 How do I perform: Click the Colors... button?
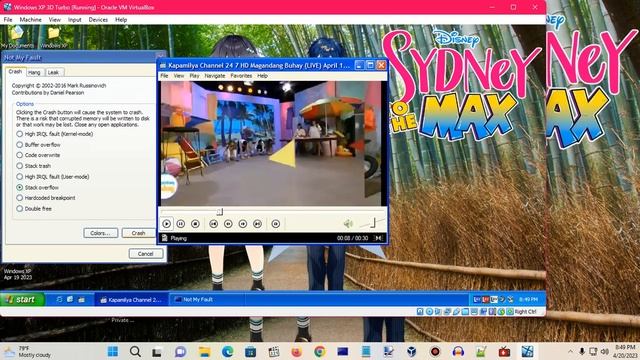click(101, 233)
